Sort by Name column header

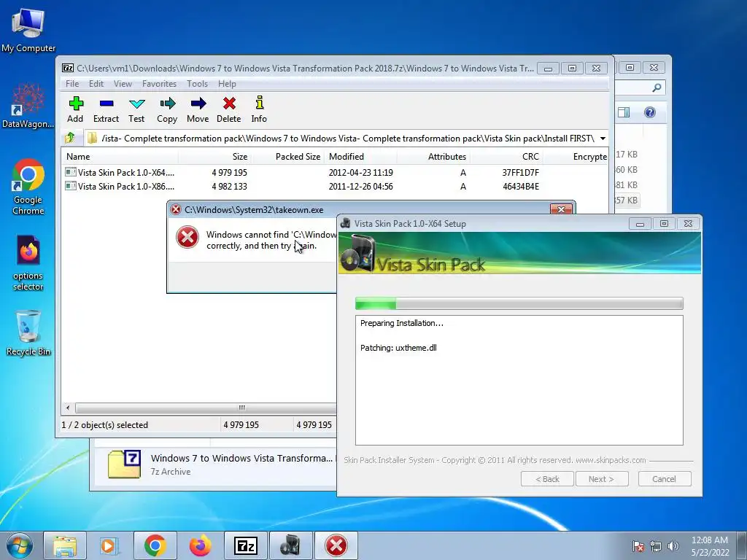point(120,157)
